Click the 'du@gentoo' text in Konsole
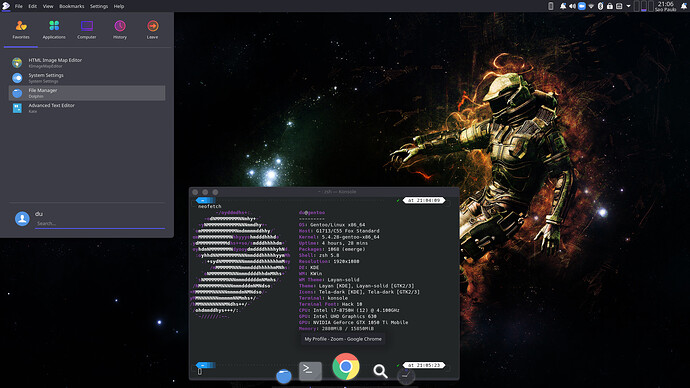The image size is (690, 388). pyautogui.click(x=312, y=212)
